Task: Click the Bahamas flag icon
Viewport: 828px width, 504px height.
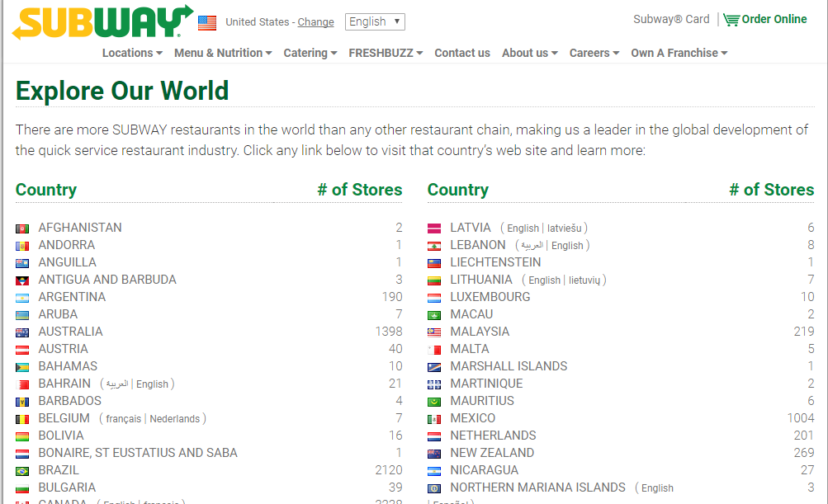Action: pyautogui.click(x=22, y=367)
